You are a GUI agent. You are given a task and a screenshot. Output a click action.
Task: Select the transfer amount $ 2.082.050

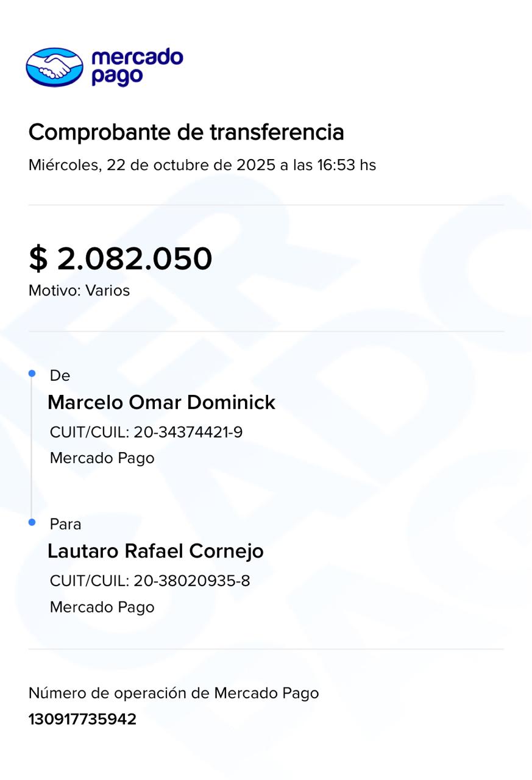pyautogui.click(x=121, y=258)
